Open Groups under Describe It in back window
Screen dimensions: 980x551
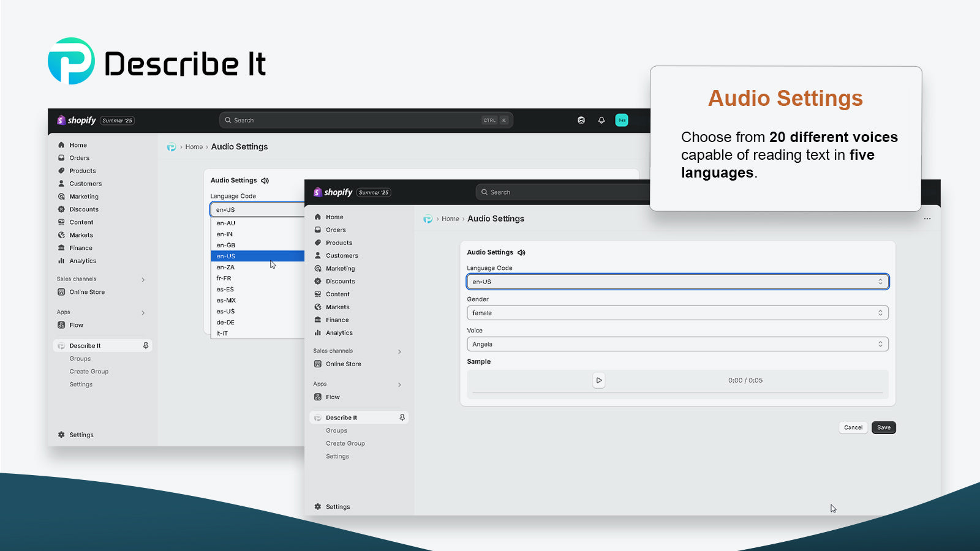80,359
